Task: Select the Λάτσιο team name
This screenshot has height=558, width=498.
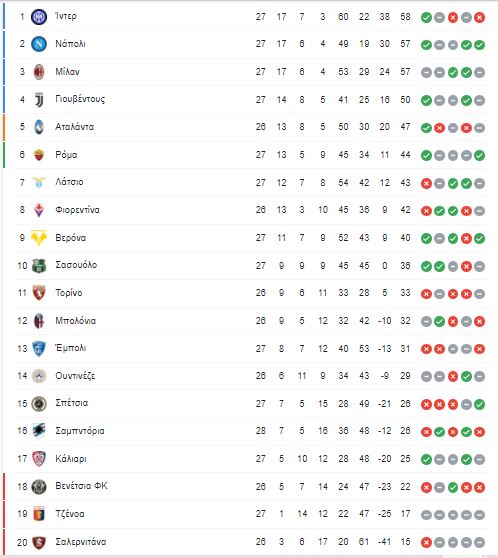Action: tap(69, 182)
